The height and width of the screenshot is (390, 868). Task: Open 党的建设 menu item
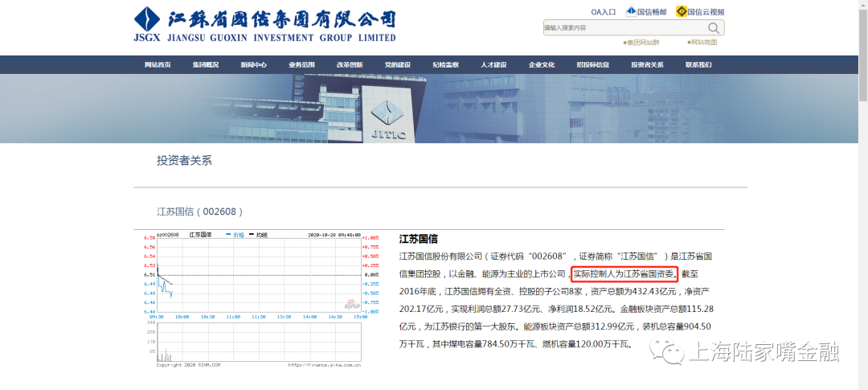pyautogui.click(x=398, y=65)
